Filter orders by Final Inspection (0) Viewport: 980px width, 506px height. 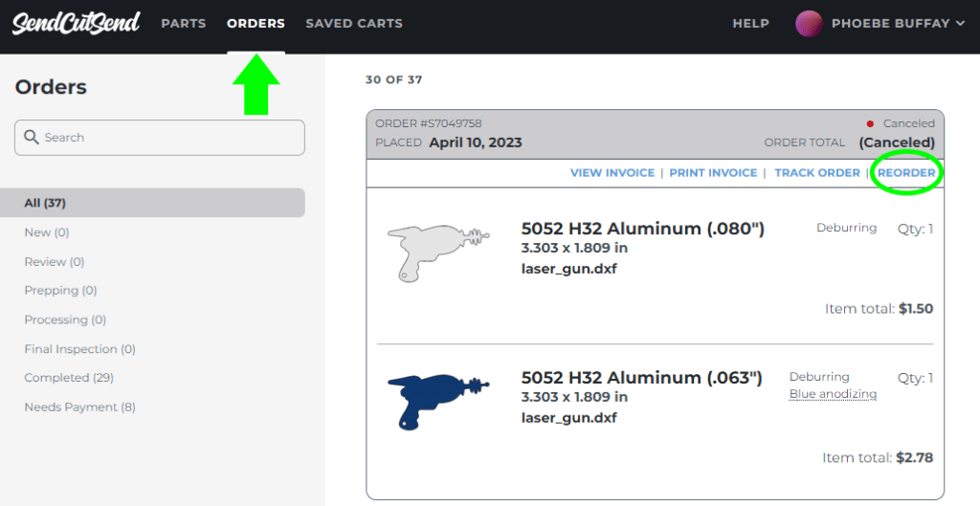pos(80,349)
